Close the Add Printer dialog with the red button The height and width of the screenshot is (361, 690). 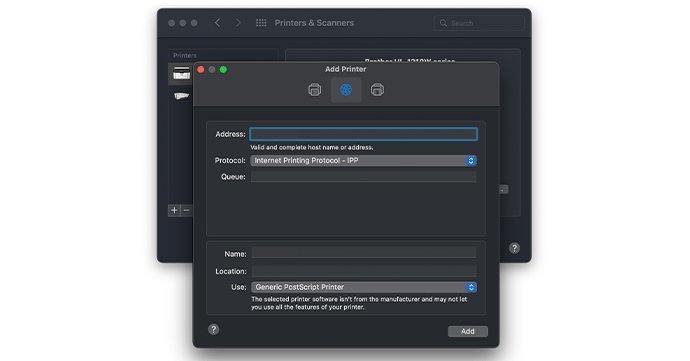pos(201,70)
